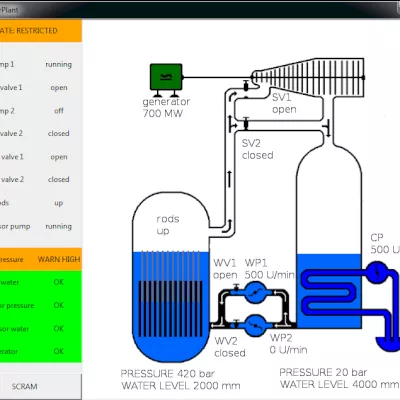
Task: Click the SV1 steam valve symbol
Action: [x=246, y=86]
